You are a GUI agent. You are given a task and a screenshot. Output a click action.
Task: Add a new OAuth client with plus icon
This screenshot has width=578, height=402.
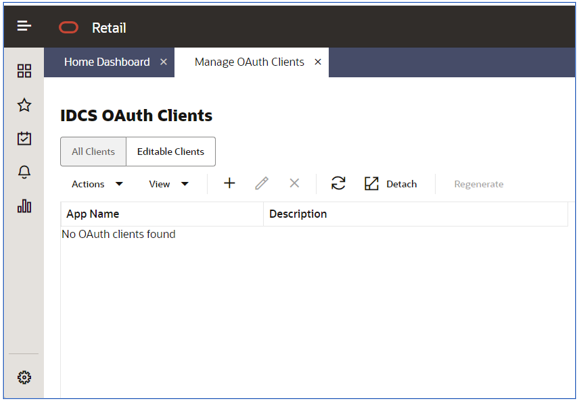(x=229, y=183)
